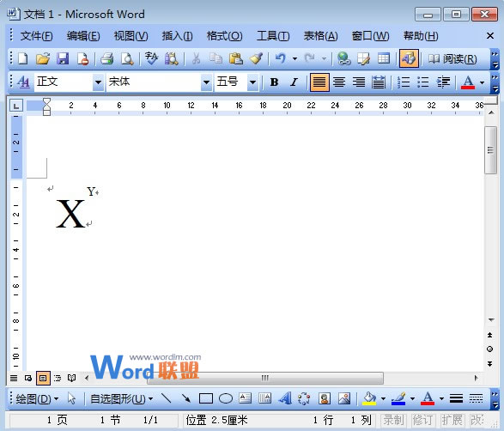Insert clip art icon
Screen dimensions: 504x431
click(x=325, y=398)
